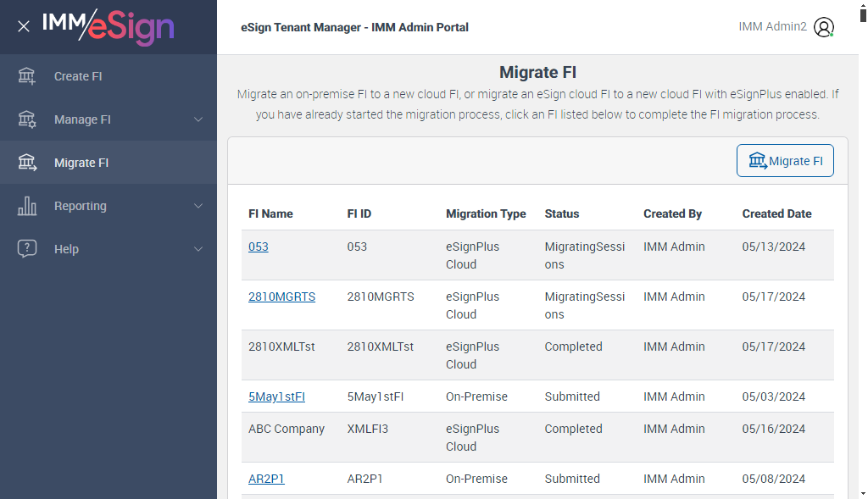Click the 05/16/2024 created date

tap(773, 429)
